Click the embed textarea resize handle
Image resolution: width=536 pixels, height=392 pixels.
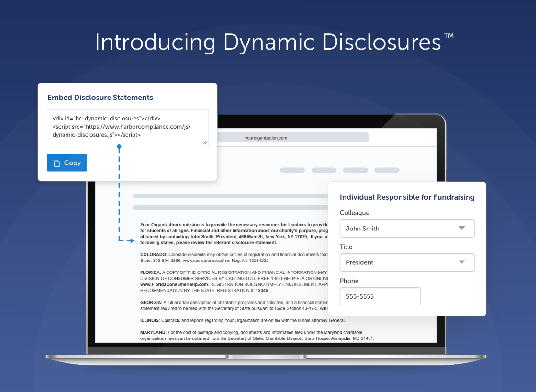point(204,142)
